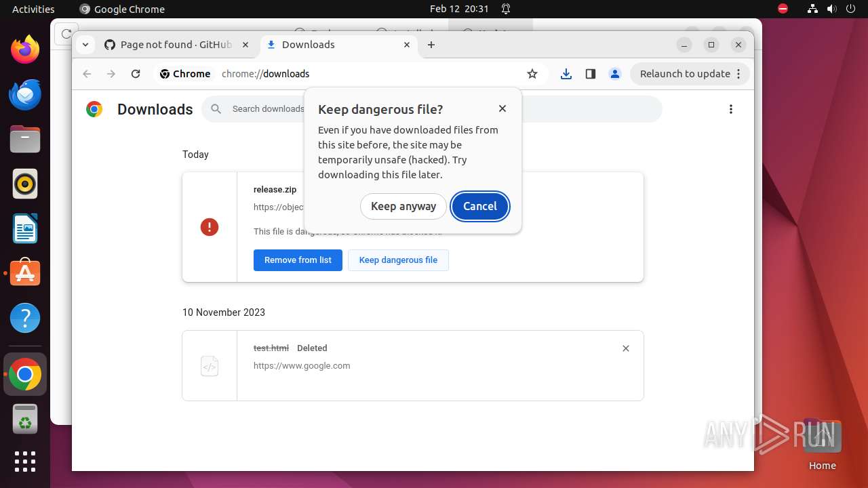868x488 pixels.
Task: Click the Chrome reload button
Action: pyautogui.click(x=136, y=74)
